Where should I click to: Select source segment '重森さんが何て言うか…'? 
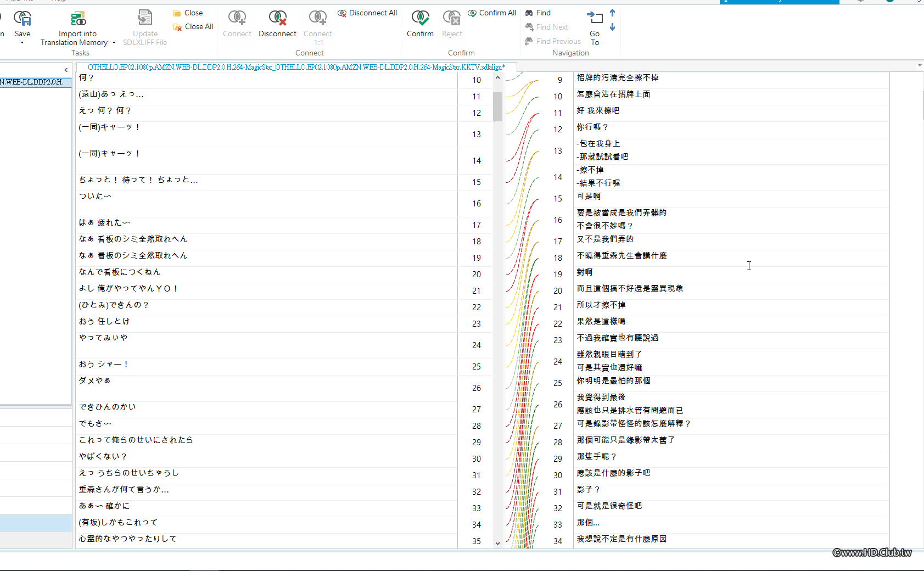coord(267,492)
